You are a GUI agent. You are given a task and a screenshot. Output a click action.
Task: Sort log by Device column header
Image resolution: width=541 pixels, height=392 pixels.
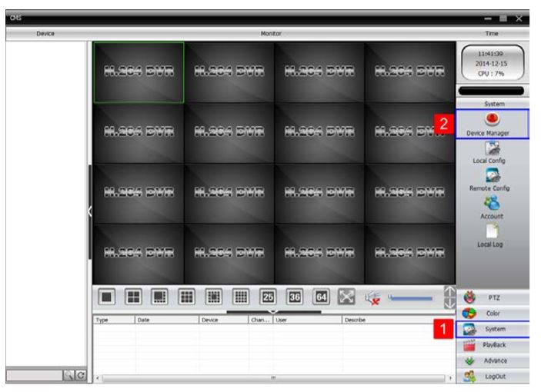[x=224, y=320]
